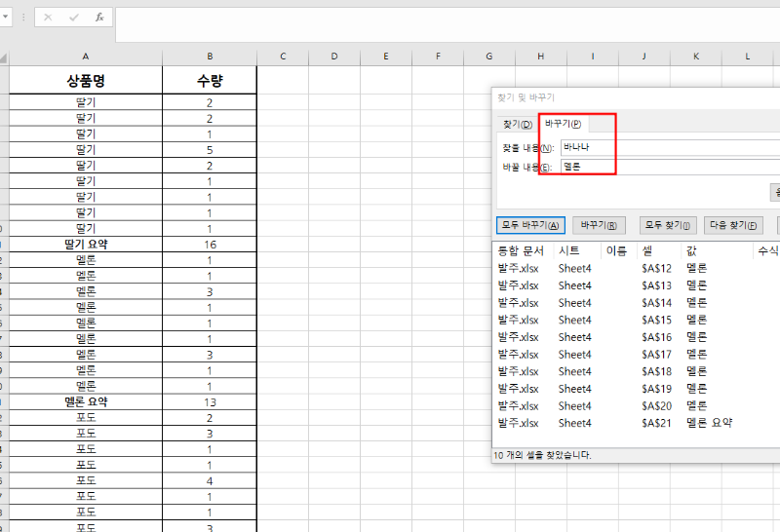This screenshot has height=532, width=780.
Task: Click the 모두 바꾸기(A) button
Action: point(530,225)
